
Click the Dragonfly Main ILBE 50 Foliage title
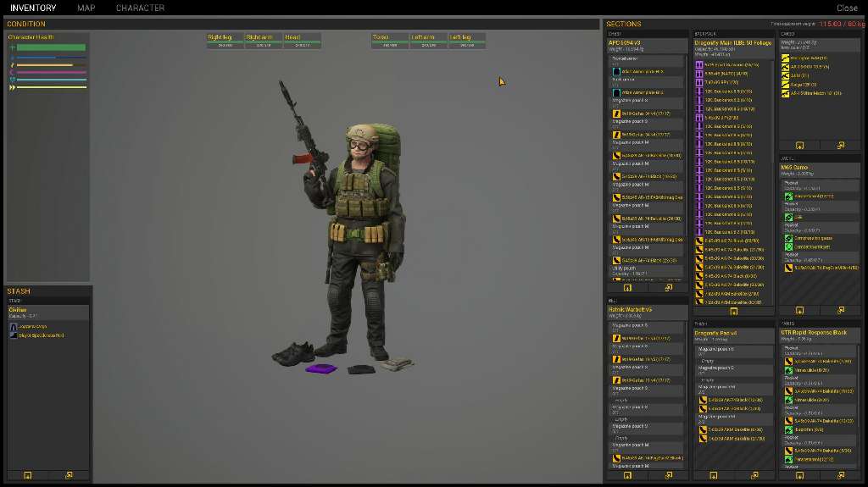click(x=732, y=42)
